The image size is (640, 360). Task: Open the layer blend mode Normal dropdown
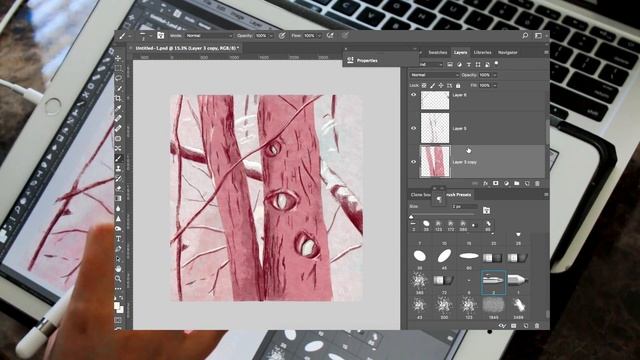tap(434, 75)
